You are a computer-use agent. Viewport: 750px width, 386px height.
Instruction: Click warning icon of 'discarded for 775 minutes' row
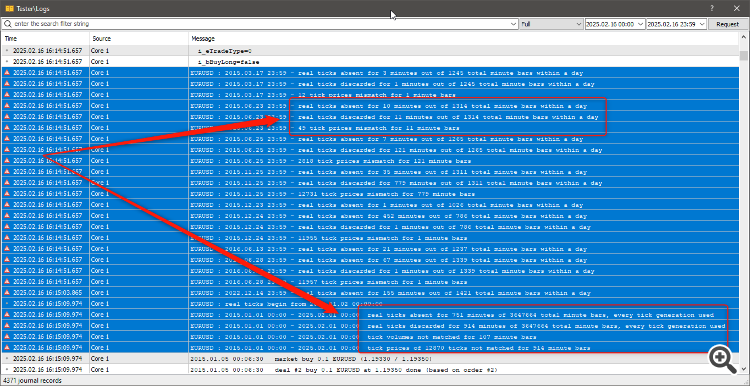(7, 183)
